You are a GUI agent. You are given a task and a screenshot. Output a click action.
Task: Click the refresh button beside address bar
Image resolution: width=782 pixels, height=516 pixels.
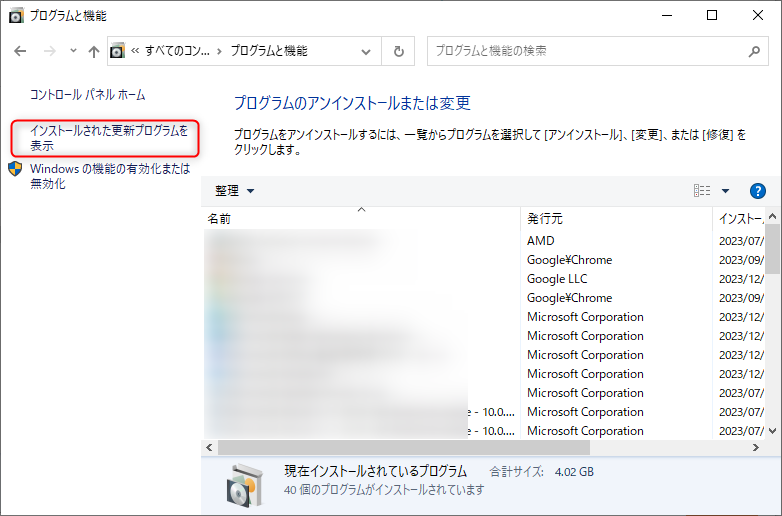[399, 51]
